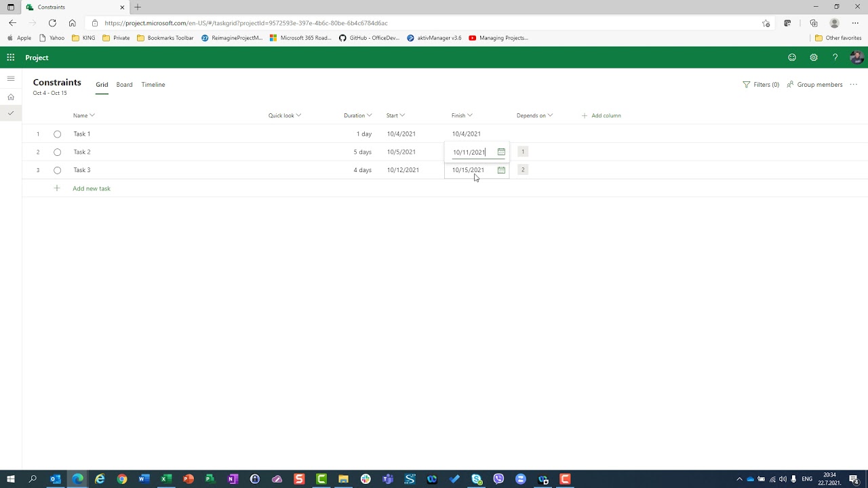868x488 pixels.
Task: Click the feedback smiley icon
Action: coord(792,58)
